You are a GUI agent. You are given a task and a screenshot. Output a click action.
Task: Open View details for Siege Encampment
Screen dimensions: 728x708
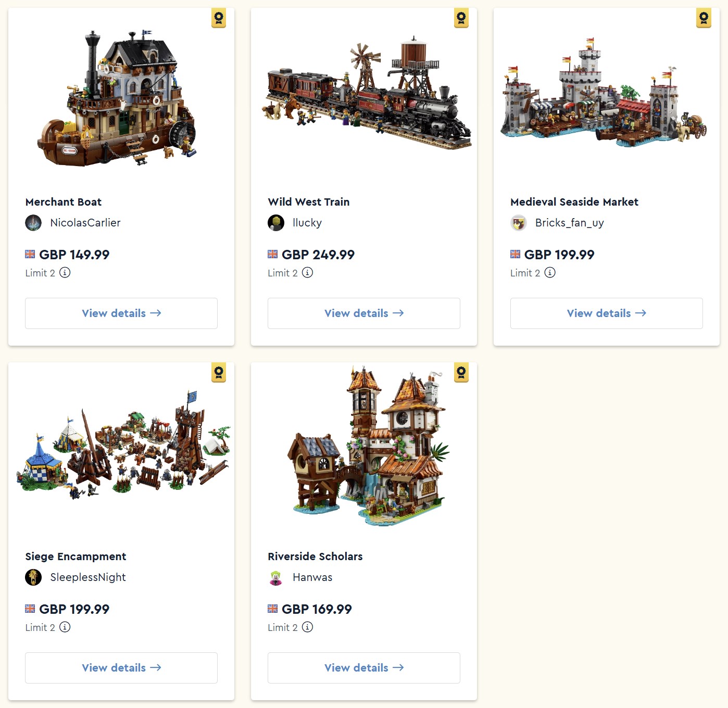click(x=121, y=668)
